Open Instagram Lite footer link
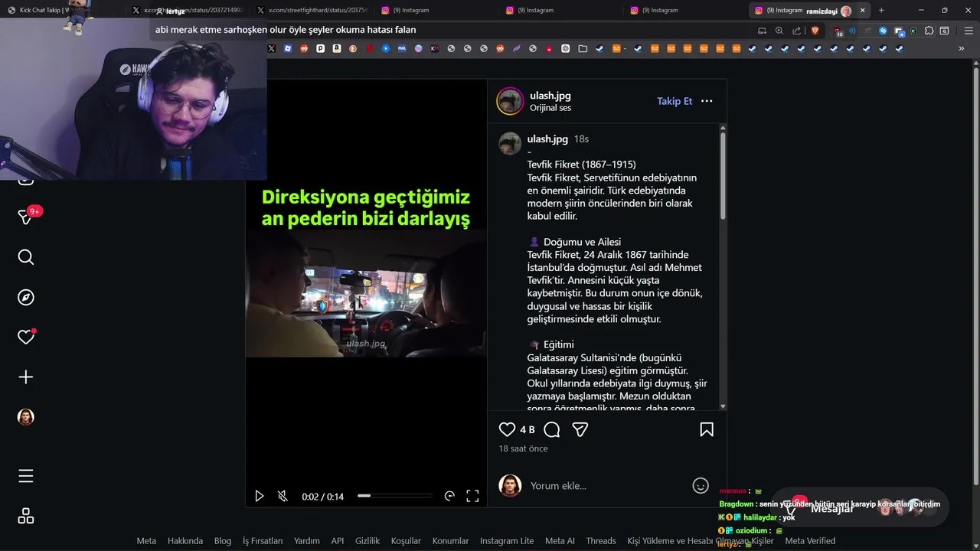 (x=507, y=541)
